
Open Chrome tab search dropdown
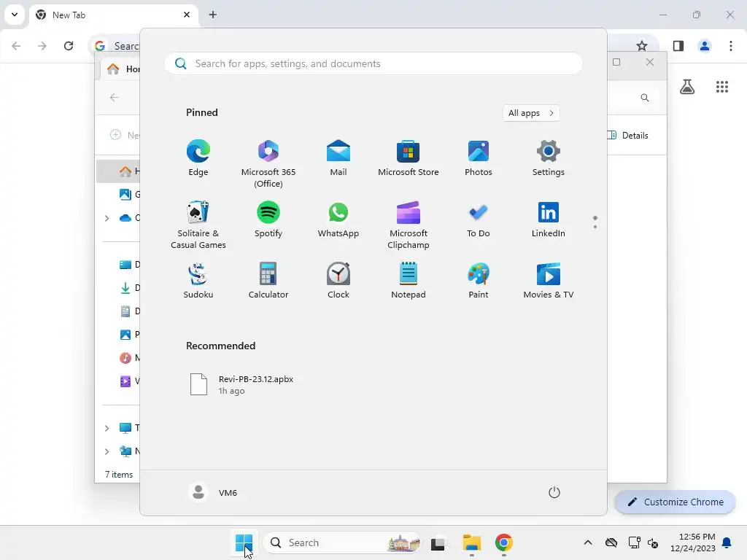pyautogui.click(x=15, y=15)
